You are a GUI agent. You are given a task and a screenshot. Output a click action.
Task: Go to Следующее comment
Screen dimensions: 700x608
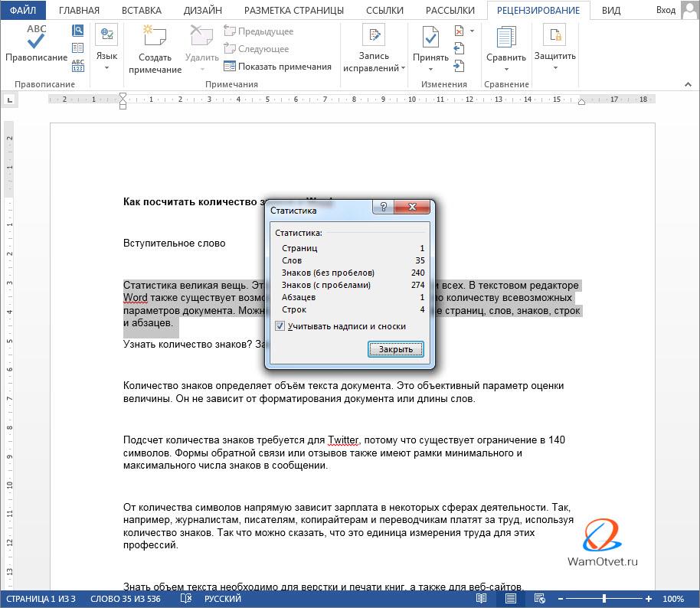click(x=257, y=49)
